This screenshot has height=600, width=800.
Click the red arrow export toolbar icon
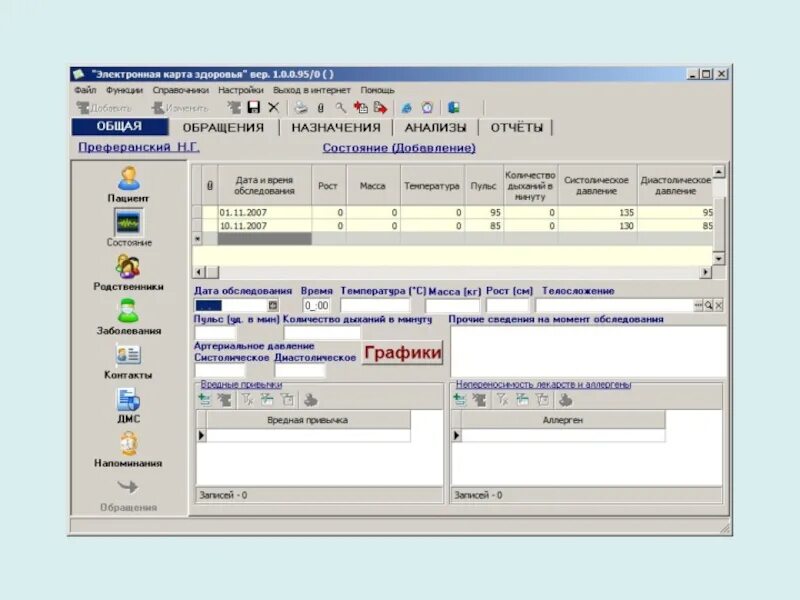pos(381,108)
